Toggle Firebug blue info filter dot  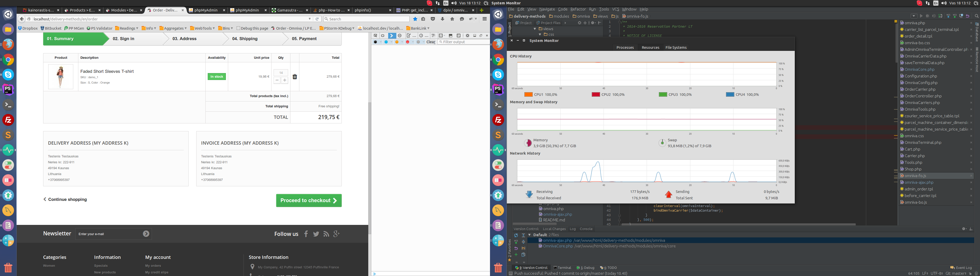(x=386, y=42)
